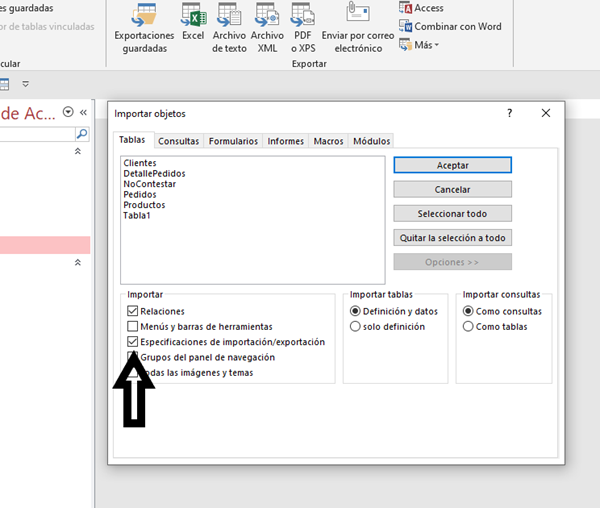Toggle Especificaciones de importación/exportación checkbox
Screen dimensions: 600x508
(x=133, y=342)
